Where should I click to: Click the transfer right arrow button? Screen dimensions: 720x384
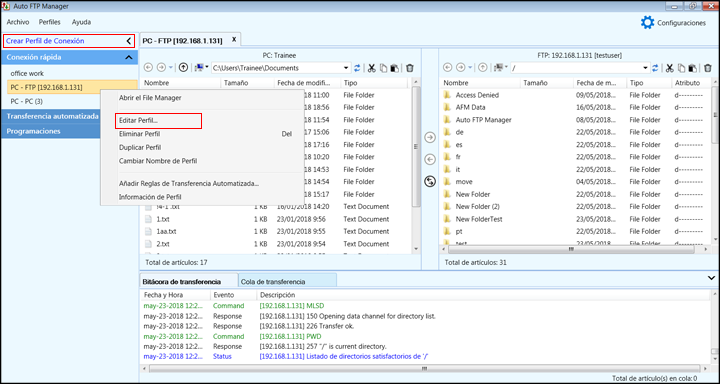click(x=430, y=137)
